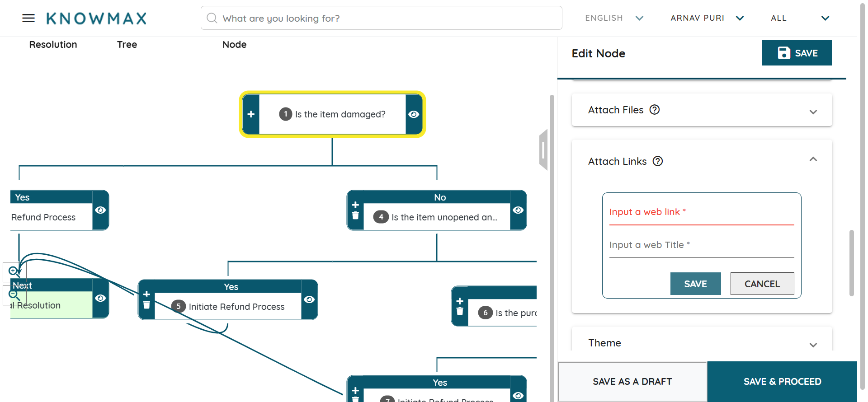
Task: Click the zoom in magnifier icon
Action: 14,271
